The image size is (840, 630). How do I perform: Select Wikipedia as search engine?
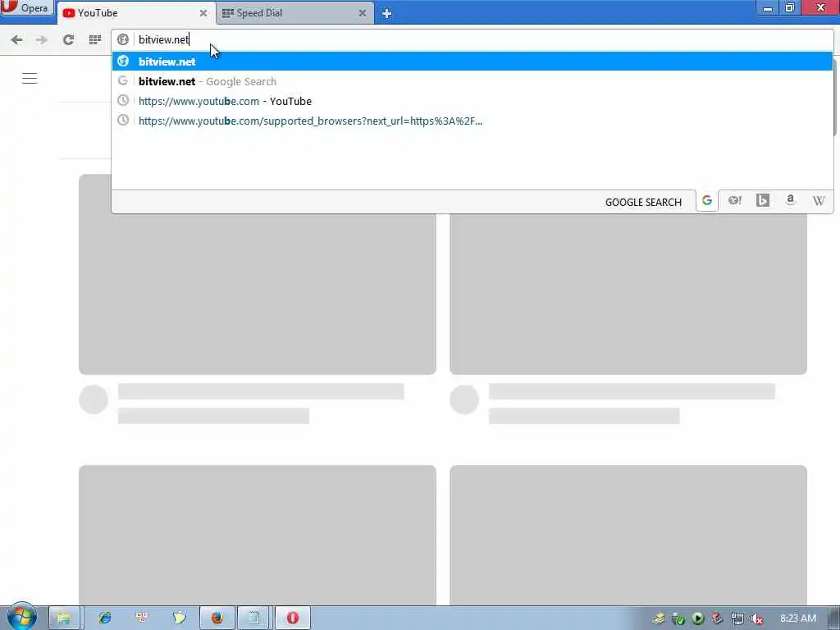[818, 200]
